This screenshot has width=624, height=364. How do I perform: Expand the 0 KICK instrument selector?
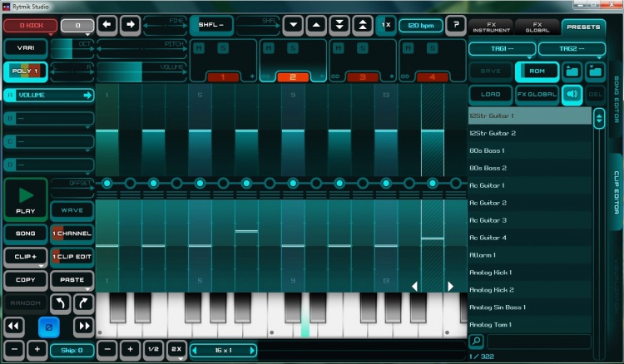pos(29,26)
